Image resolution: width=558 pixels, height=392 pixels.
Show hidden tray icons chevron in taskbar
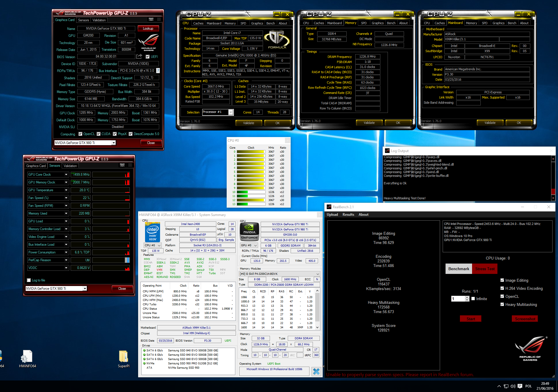point(499,386)
